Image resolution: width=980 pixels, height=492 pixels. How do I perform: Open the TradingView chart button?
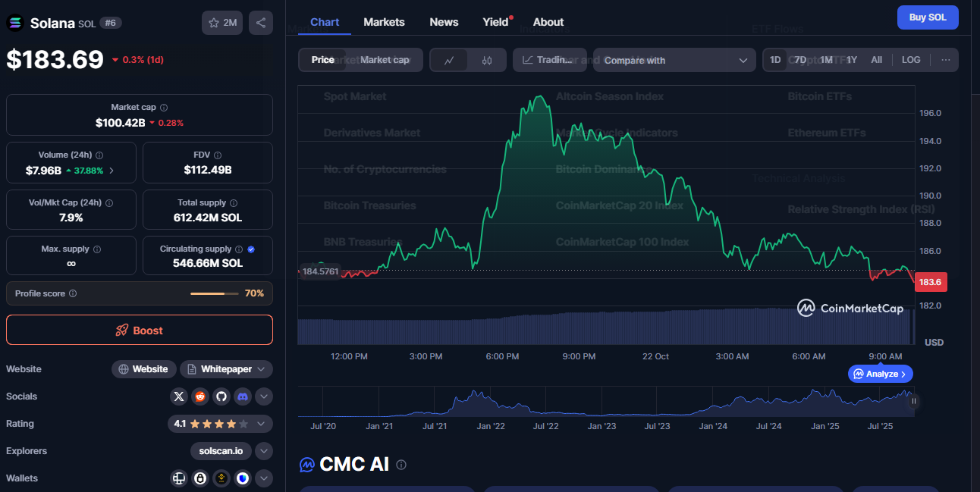(550, 60)
